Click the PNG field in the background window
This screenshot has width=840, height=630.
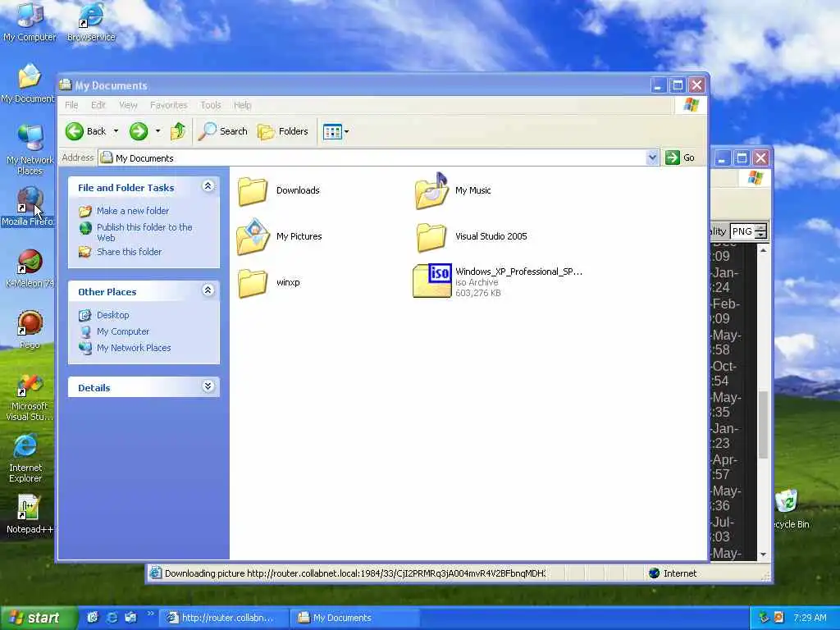[742, 231]
